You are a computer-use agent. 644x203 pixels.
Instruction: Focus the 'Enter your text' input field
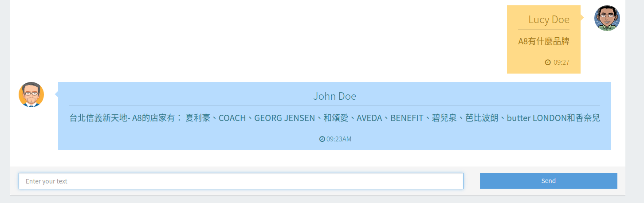[x=241, y=181]
